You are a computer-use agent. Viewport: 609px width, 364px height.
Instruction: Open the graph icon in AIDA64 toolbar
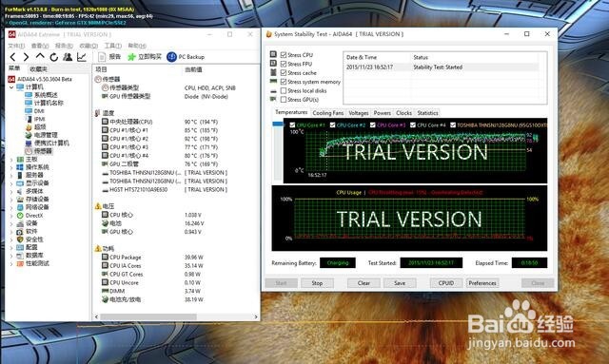82,57
